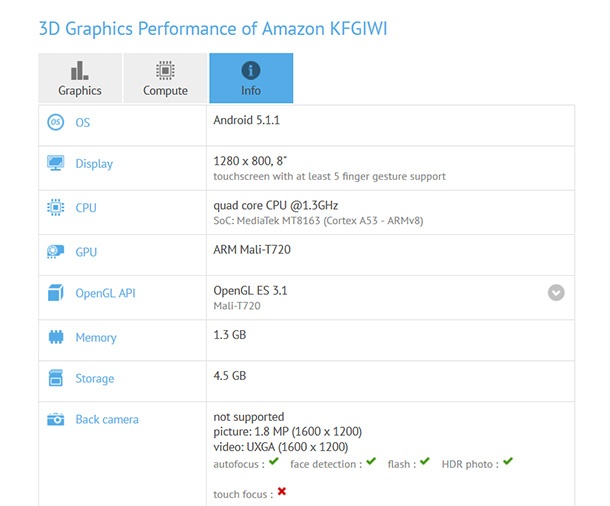Click the Back camera icon

(56, 420)
